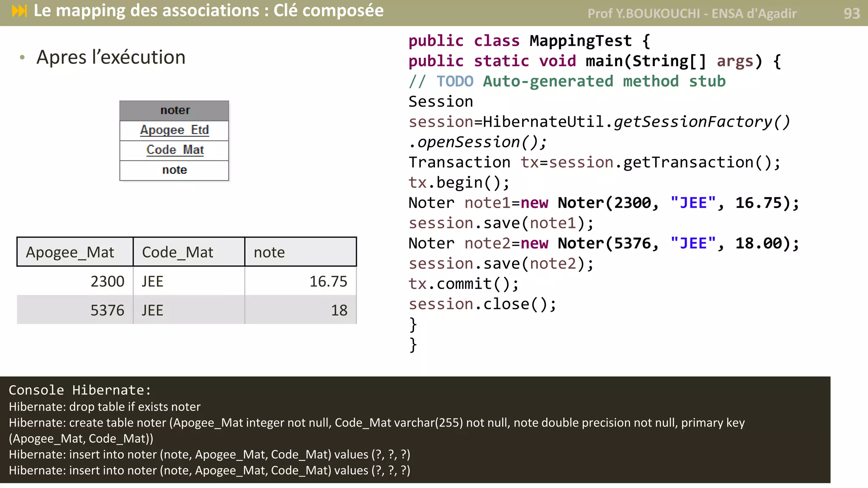Click the 'Apogee_Etd' row in the noter diagram
Image resolution: width=868 pixels, height=488 pixels.
click(174, 130)
